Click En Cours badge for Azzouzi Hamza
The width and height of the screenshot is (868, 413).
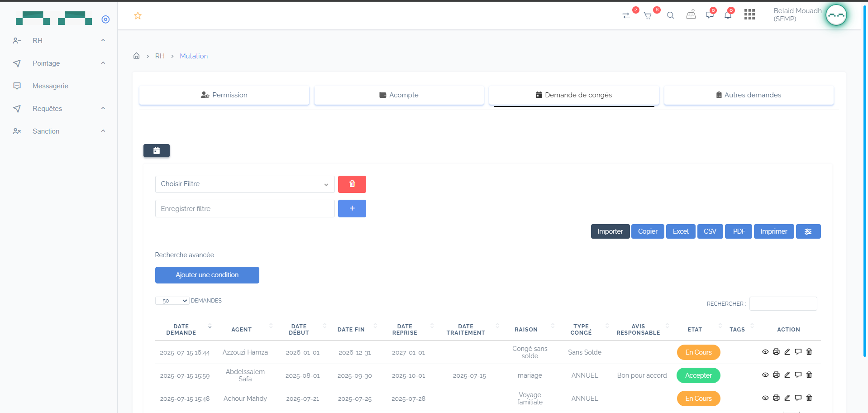[x=698, y=352]
